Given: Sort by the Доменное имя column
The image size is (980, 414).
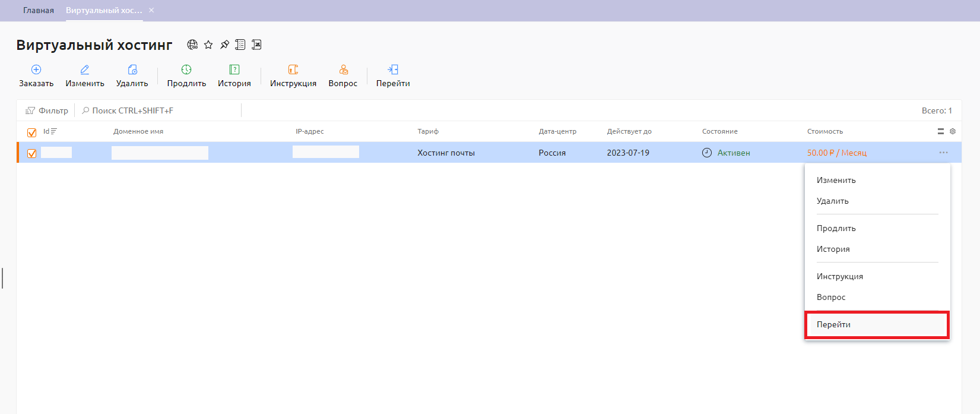Looking at the screenshot, I should point(138,131).
